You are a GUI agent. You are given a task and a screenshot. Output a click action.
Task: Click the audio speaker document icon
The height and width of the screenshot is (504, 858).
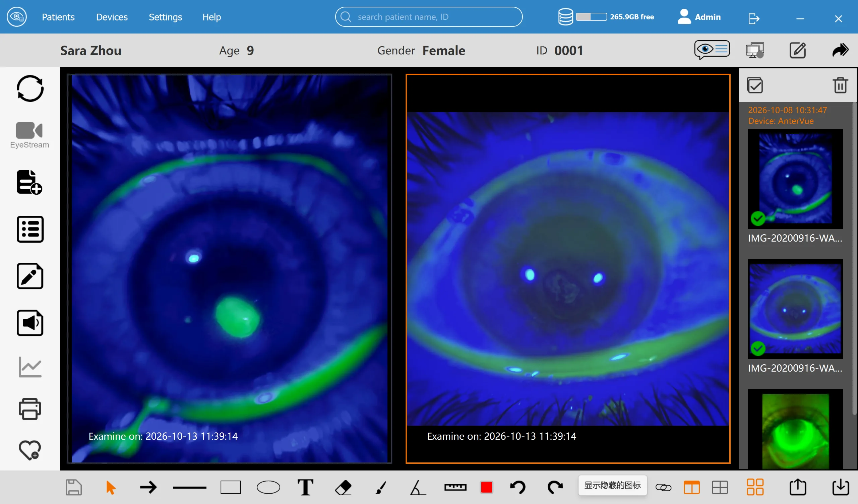30,323
